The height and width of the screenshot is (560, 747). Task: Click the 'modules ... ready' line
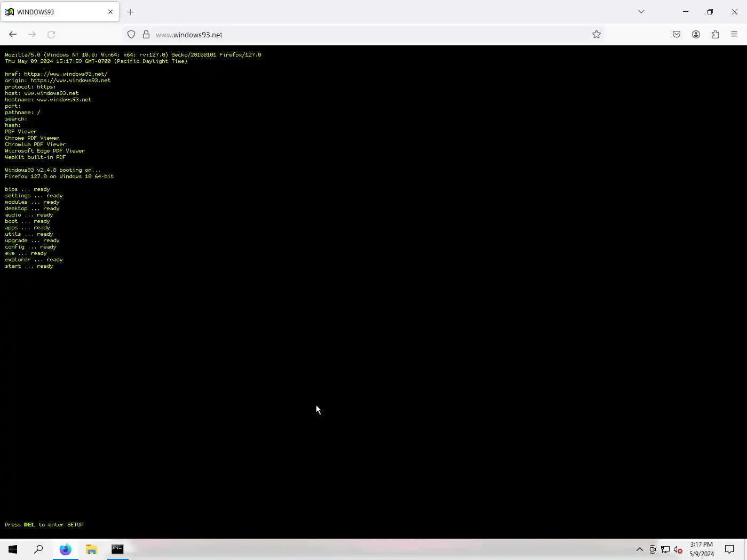(x=32, y=202)
